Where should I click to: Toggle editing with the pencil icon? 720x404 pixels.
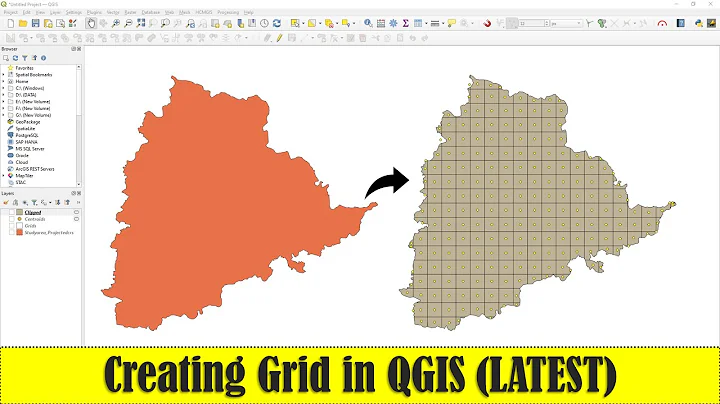(x=279, y=38)
